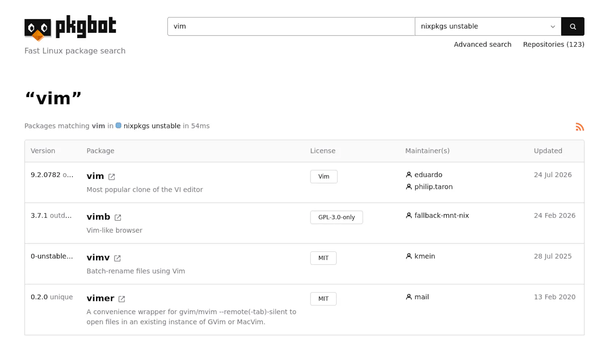Expand the nixpkgs unstable repository dropdown
This screenshot has width=609, height=364.
coord(488,26)
